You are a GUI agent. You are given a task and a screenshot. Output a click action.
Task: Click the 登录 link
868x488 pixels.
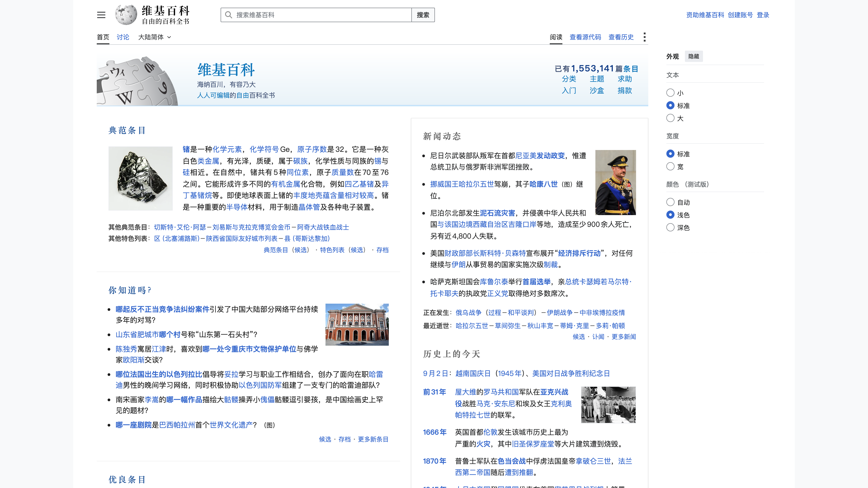point(763,15)
